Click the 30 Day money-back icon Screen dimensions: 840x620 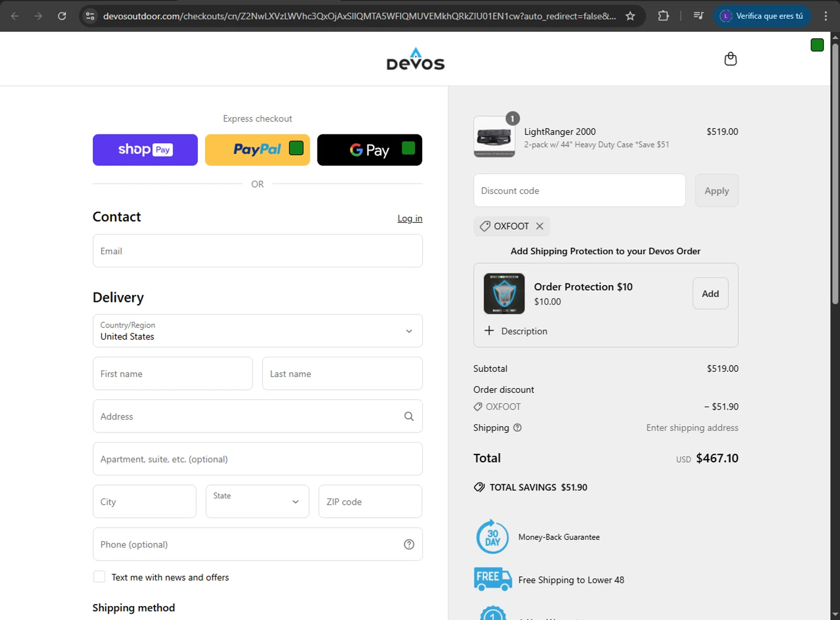(492, 537)
